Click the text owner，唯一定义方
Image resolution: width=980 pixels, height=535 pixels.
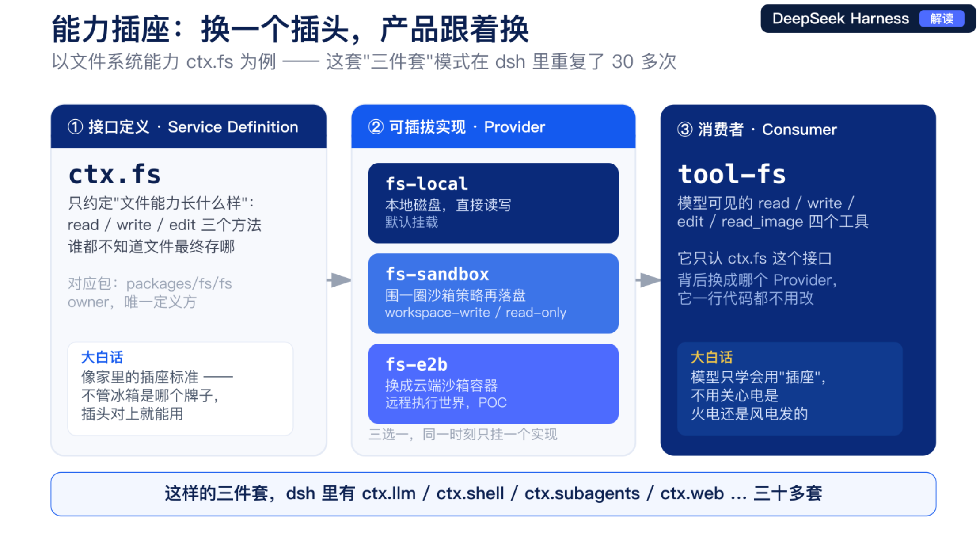click(132, 302)
